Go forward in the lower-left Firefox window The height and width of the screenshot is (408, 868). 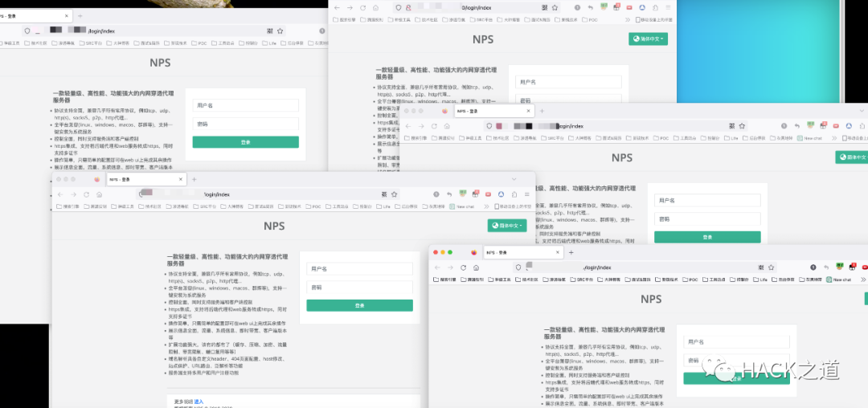click(73, 194)
